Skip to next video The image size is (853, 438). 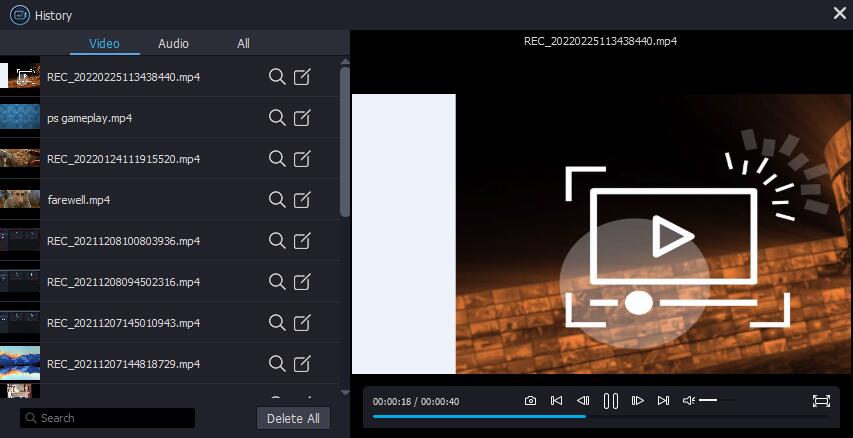click(663, 401)
